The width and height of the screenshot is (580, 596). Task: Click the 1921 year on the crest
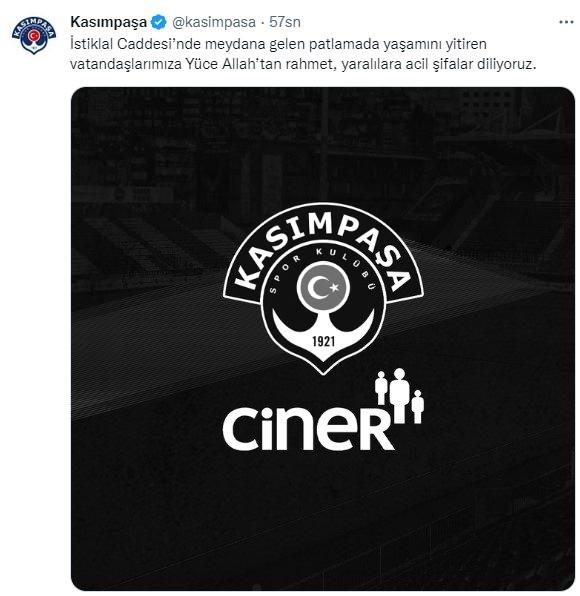click(323, 341)
